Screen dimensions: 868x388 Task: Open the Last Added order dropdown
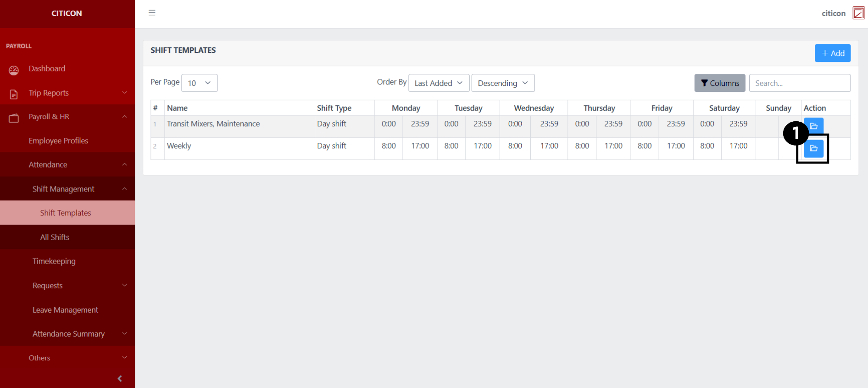tap(439, 83)
